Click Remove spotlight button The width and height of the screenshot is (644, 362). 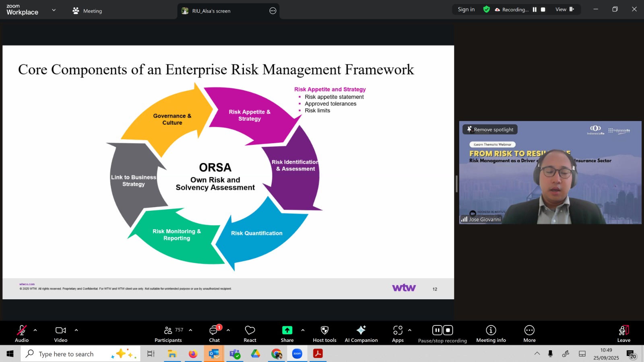tap(490, 130)
